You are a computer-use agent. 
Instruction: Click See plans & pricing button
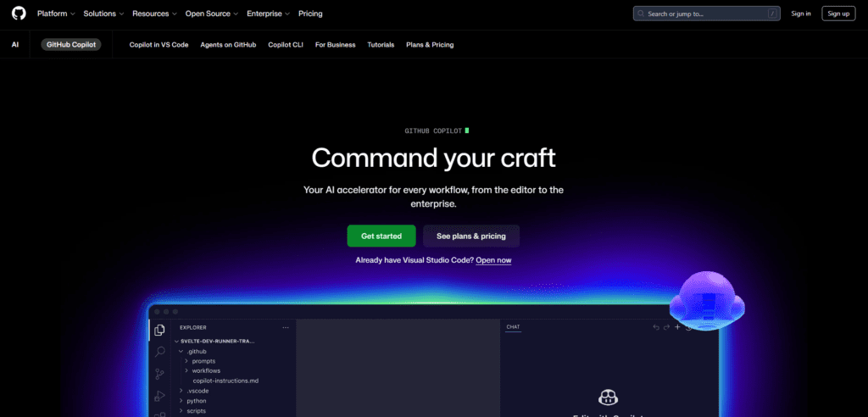pyautogui.click(x=471, y=236)
